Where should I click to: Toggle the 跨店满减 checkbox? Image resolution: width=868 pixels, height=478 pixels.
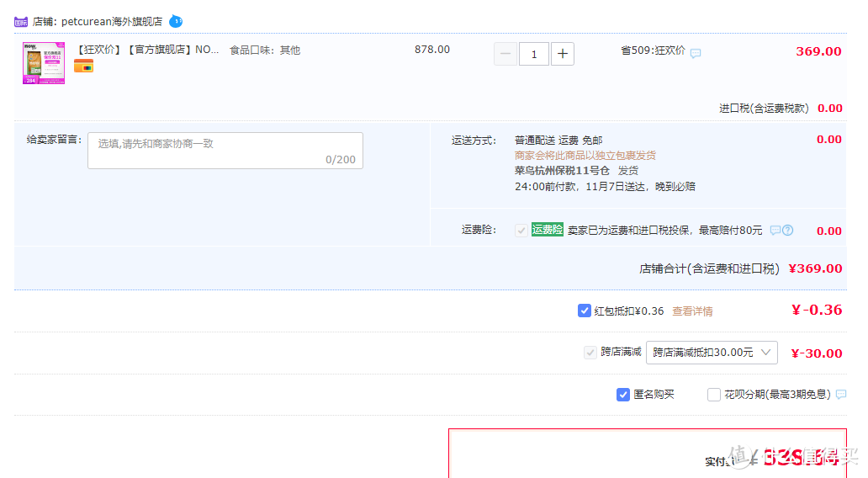click(590, 353)
